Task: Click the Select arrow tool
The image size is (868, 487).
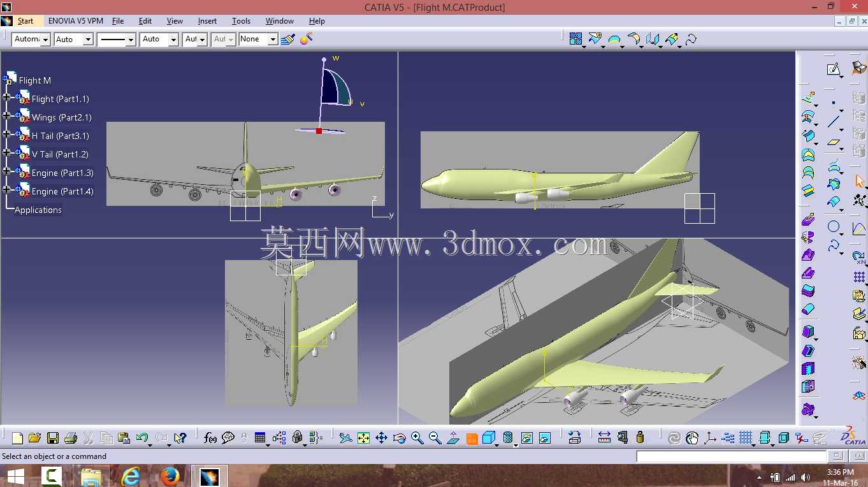Action: pyautogui.click(x=860, y=182)
